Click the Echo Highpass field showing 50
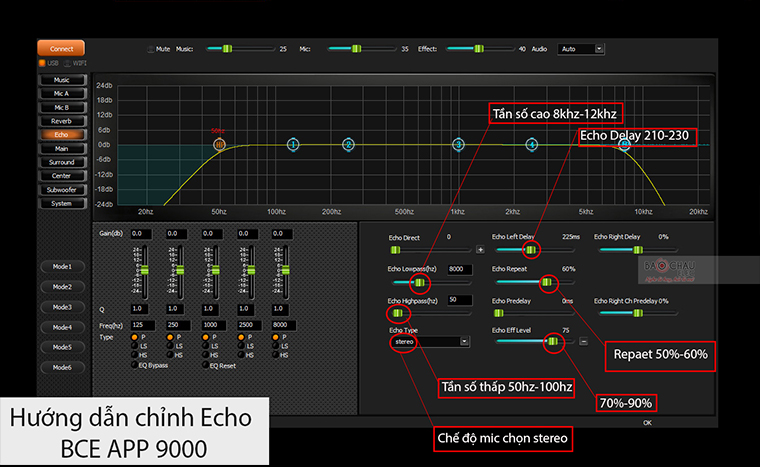 click(x=459, y=300)
